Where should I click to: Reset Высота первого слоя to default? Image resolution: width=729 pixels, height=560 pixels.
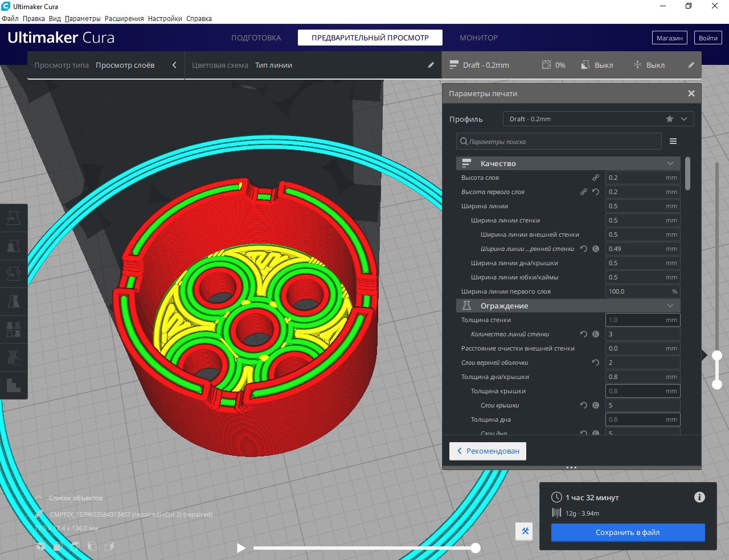[596, 192]
